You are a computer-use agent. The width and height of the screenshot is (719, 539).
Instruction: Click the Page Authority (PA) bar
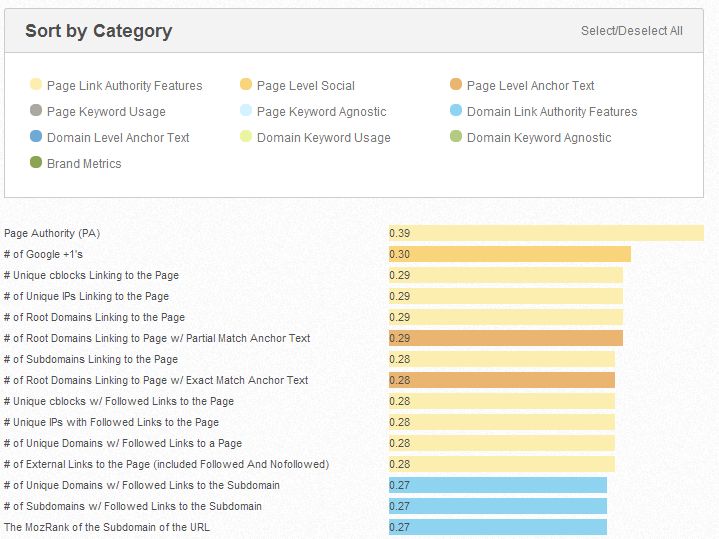pos(546,233)
